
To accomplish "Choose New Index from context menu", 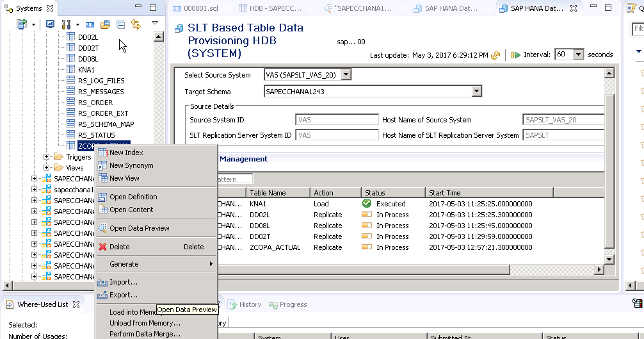I will coord(156,153).
